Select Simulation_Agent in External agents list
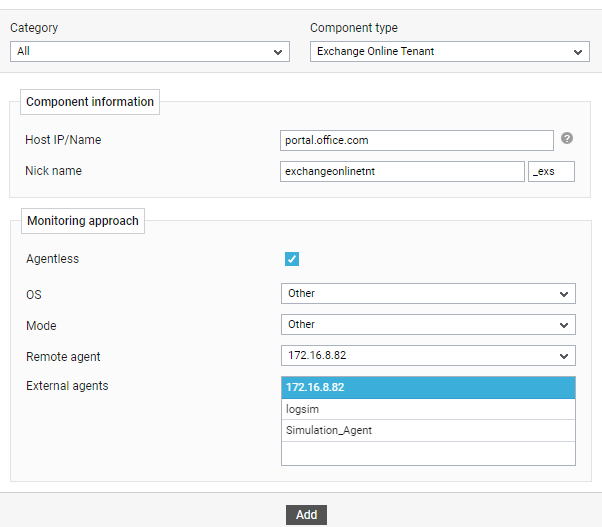 click(x=428, y=431)
